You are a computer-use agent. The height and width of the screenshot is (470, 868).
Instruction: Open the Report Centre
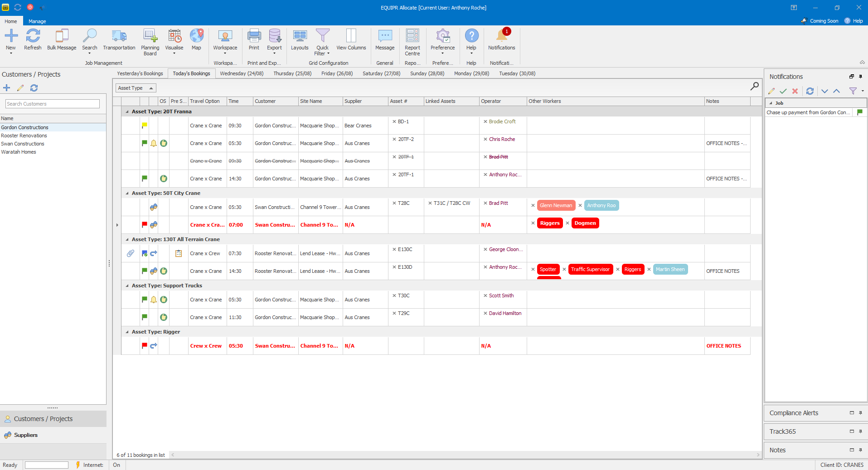click(412, 41)
